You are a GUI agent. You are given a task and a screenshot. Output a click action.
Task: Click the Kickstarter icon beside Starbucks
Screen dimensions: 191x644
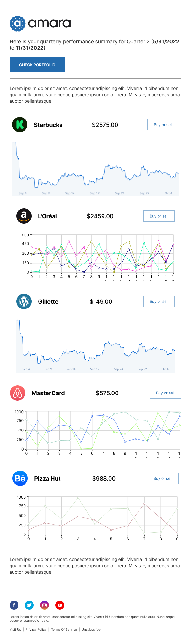(20, 125)
